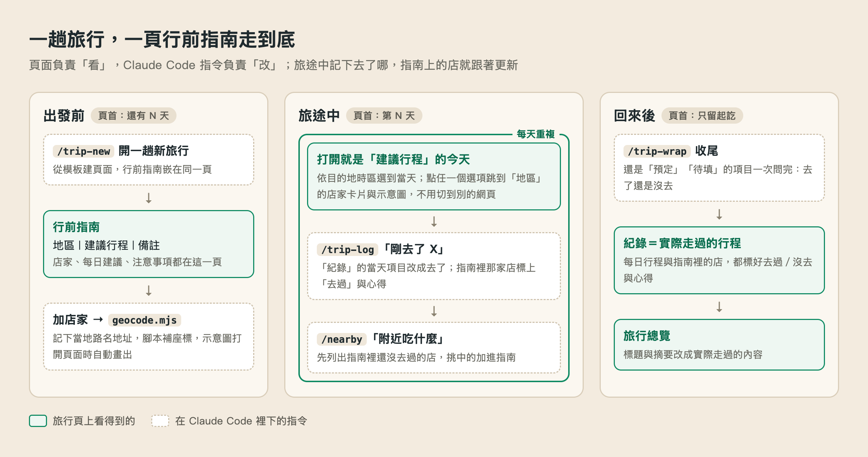The width and height of the screenshot is (868, 457).
Task: Click the 行前指南 card heading
Action: coord(76,227)
